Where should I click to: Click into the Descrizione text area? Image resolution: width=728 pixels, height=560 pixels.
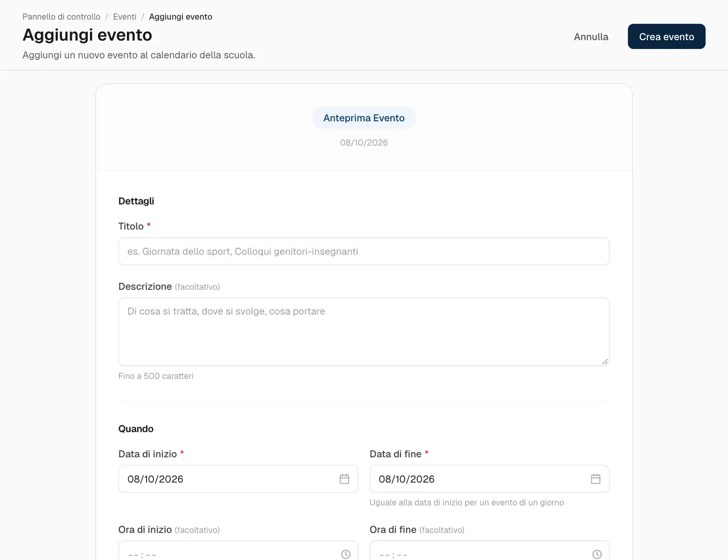click(x=364, y=332)
